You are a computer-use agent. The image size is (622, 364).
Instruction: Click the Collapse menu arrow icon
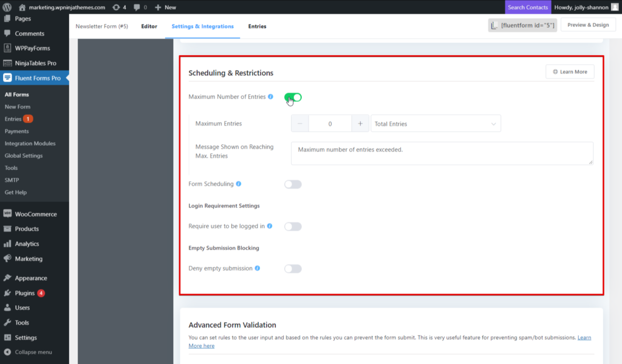(x=7, y=352)
